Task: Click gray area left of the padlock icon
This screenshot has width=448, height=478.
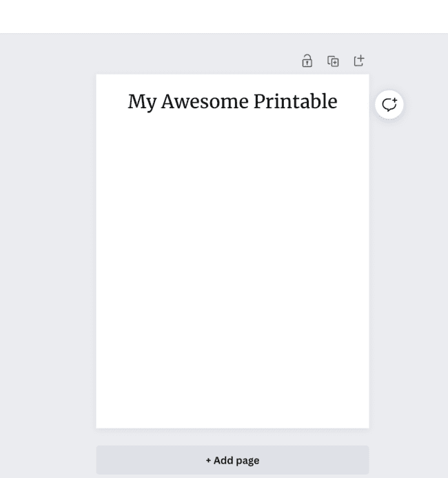Action: click(x=198, y=61)
